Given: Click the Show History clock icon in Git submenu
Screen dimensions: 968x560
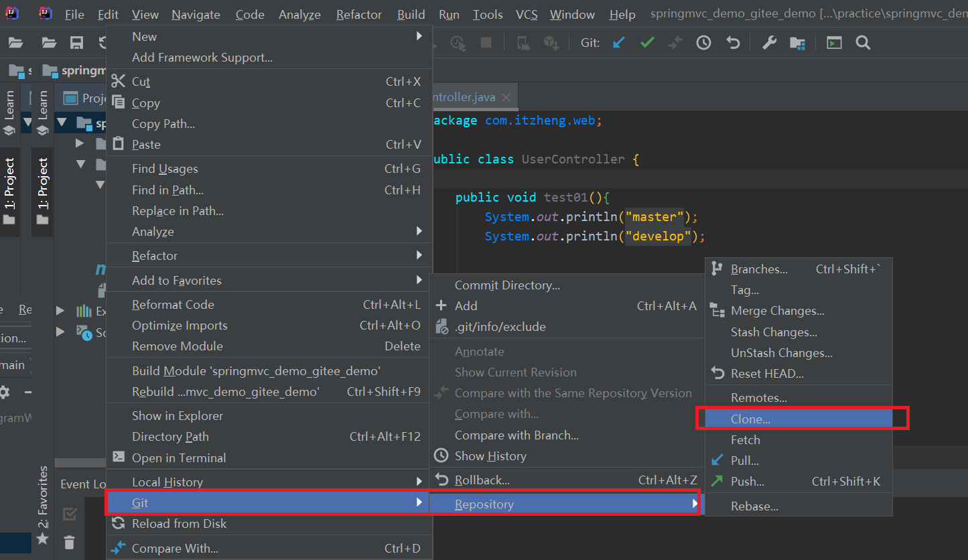Looking at the screenshot, I should pos(441,456).
